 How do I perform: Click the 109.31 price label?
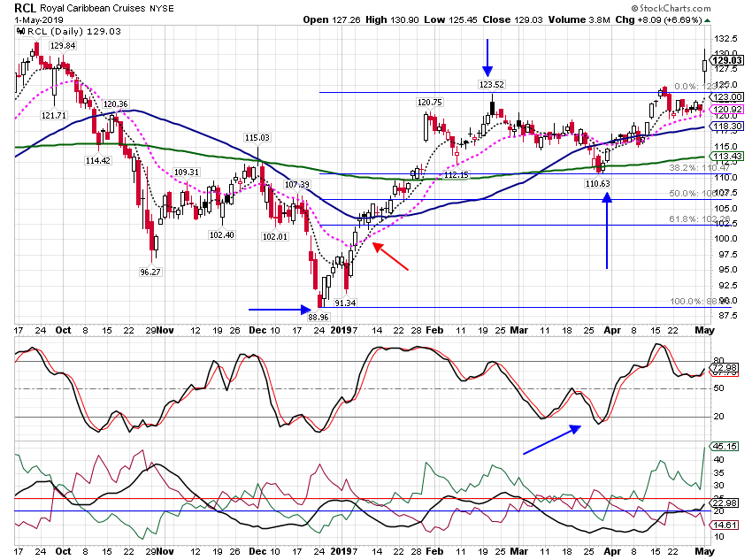[x=187, y=173]
